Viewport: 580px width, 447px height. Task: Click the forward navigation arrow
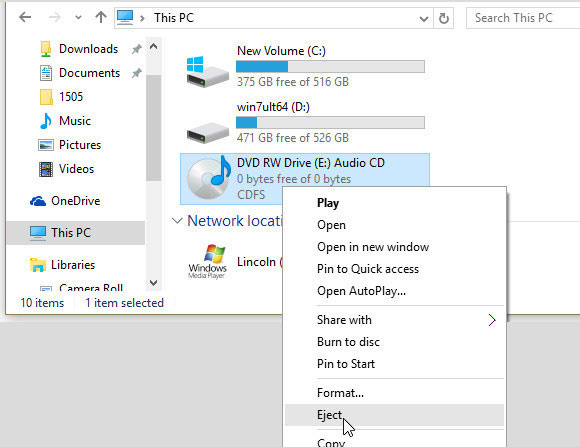(54, 17)
